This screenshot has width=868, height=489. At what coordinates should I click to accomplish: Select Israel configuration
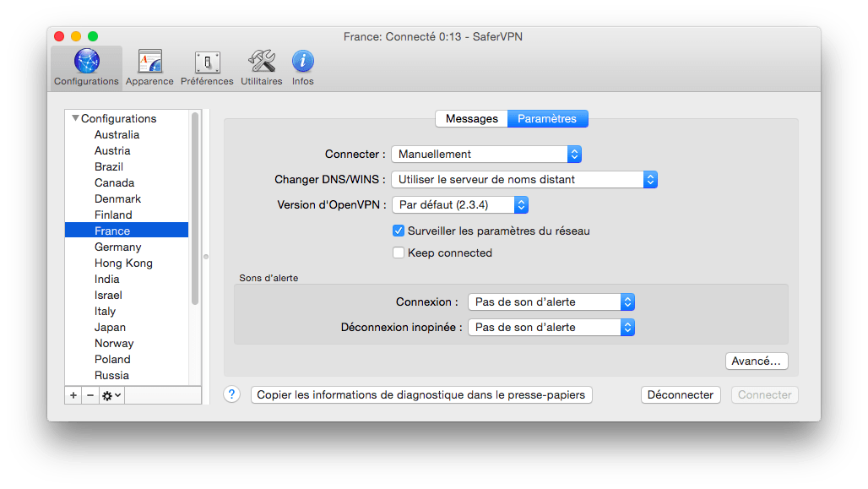(127, 295)
